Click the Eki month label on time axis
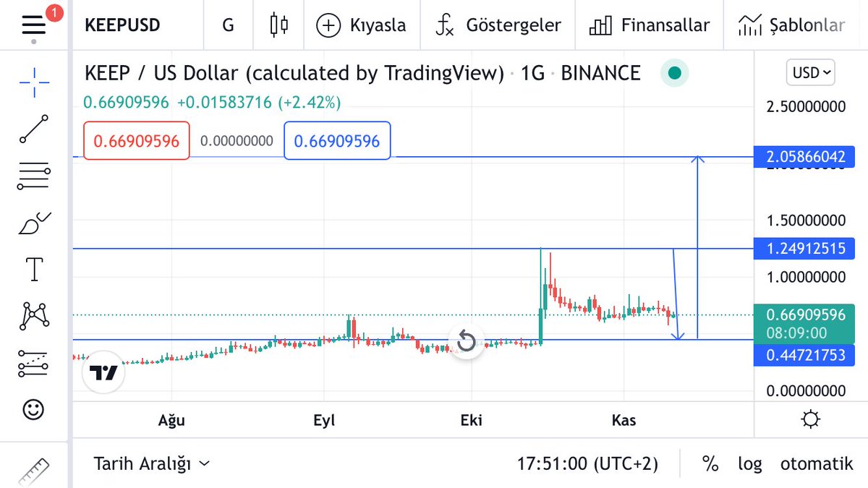Viewport: 868px width, 488px height. (471, 421)
